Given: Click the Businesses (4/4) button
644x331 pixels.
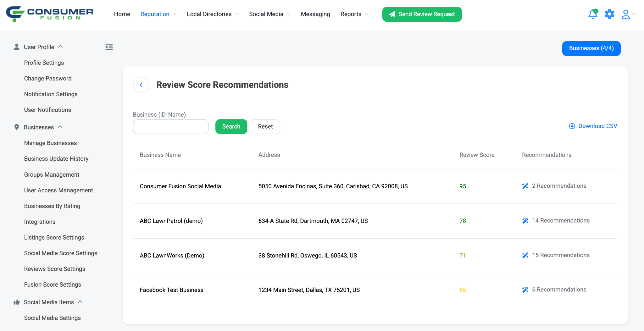Looking at the screenshot, I should (x=591, y=48).
